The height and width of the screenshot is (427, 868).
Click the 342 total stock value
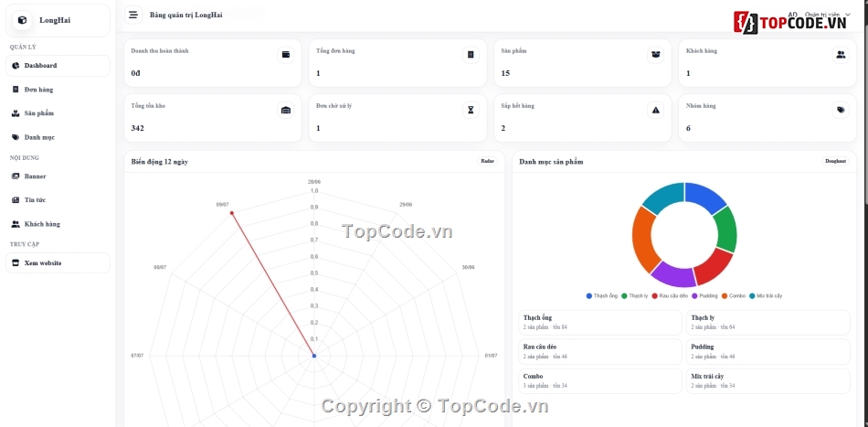(x=137, y=128)
